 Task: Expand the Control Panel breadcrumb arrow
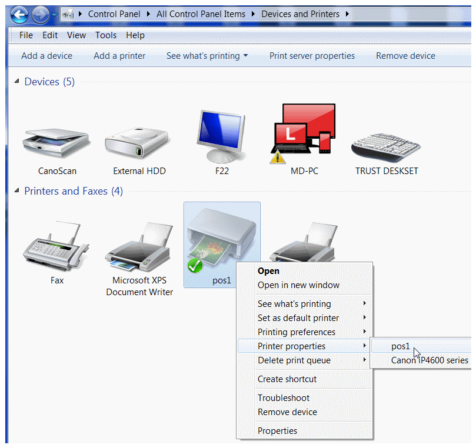pyautogui.click(x=148, y=14)
